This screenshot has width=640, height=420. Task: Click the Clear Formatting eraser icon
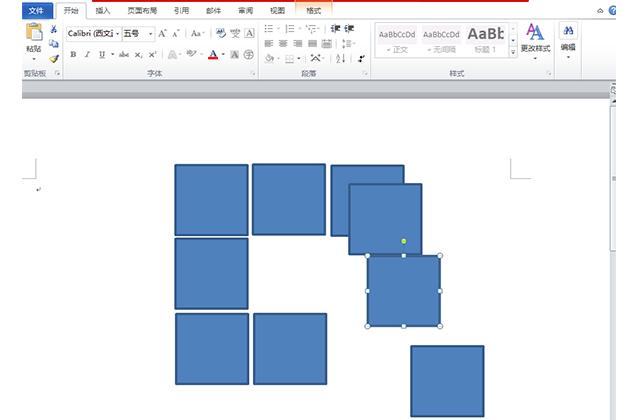pyautogui.click(x=221, y=33)
